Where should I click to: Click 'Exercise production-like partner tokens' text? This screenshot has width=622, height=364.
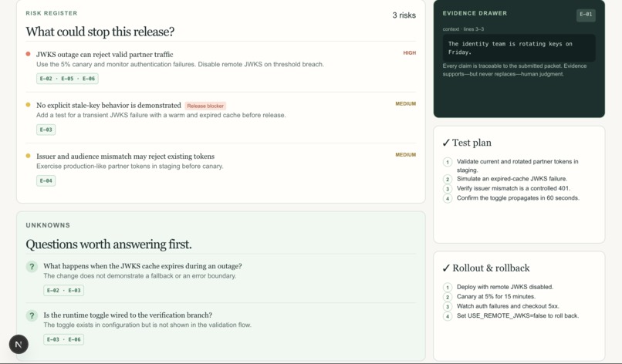130,166
